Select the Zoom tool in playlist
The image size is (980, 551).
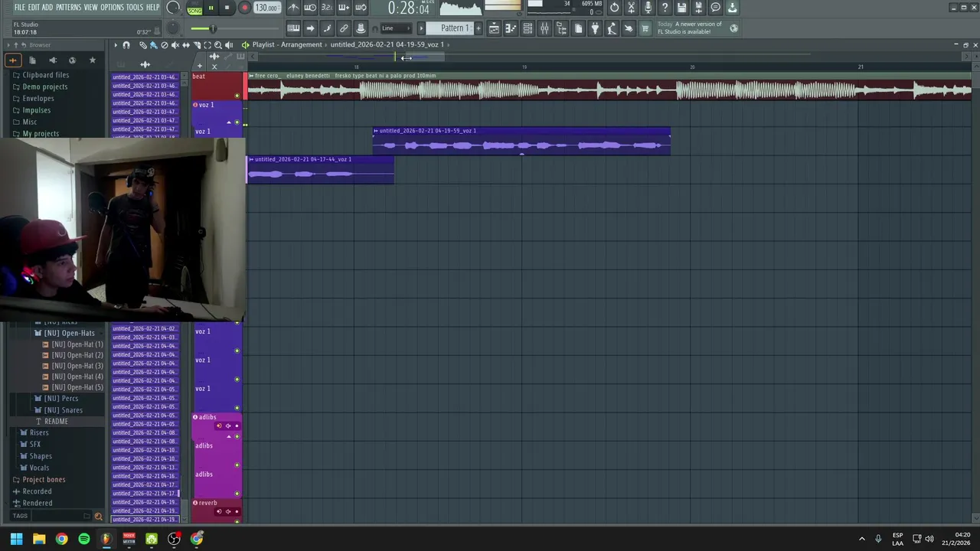click(x=217, y=45)
